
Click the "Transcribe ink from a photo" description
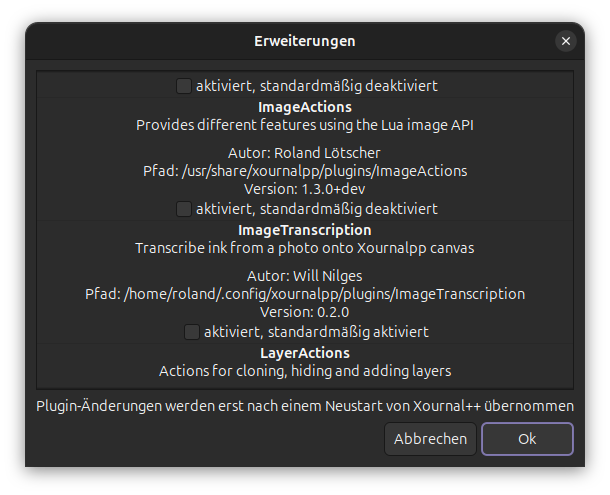coord(305,248)
